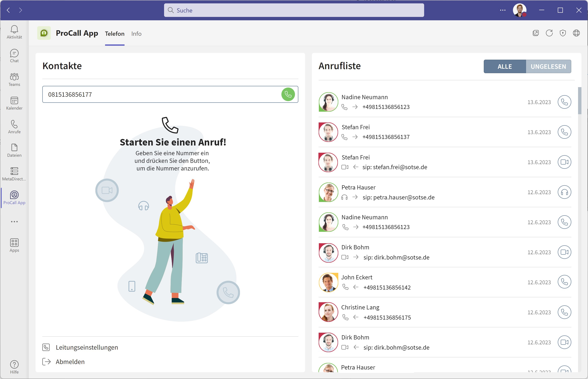Start video call for Stefan Frei's sip entry
This screenshot has height=379, width=588.
[564, 162]
